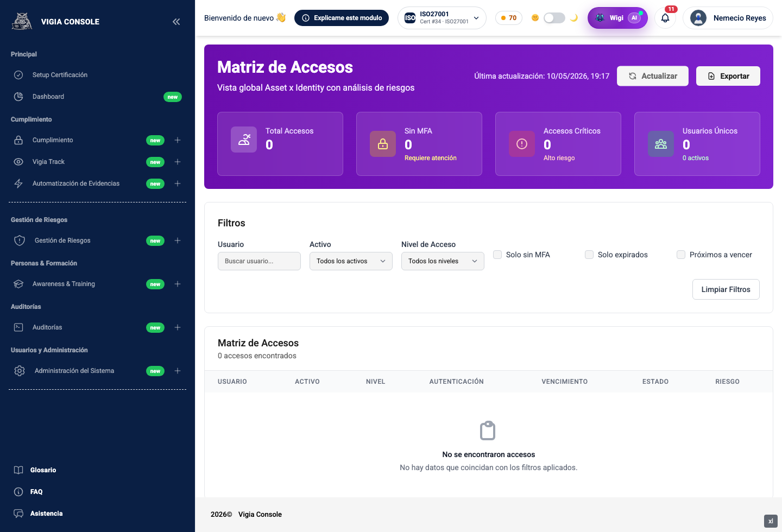Click the Auditorías terminal icon
Viewport: 782px width, 532px height.
18,327
